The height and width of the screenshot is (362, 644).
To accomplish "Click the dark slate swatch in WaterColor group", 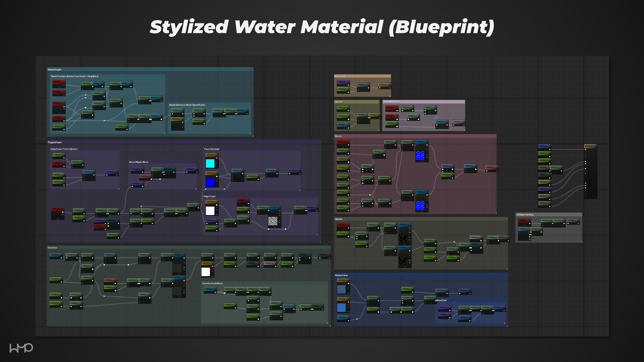I will (341, 289).
